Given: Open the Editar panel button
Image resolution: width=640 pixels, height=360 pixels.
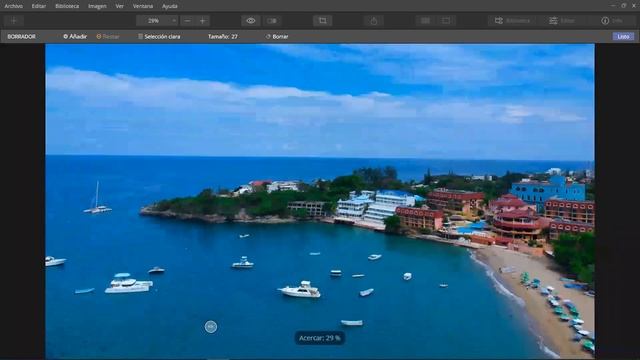Looking at the screenshot, I should pyautogui.click(x=562, y=21).
